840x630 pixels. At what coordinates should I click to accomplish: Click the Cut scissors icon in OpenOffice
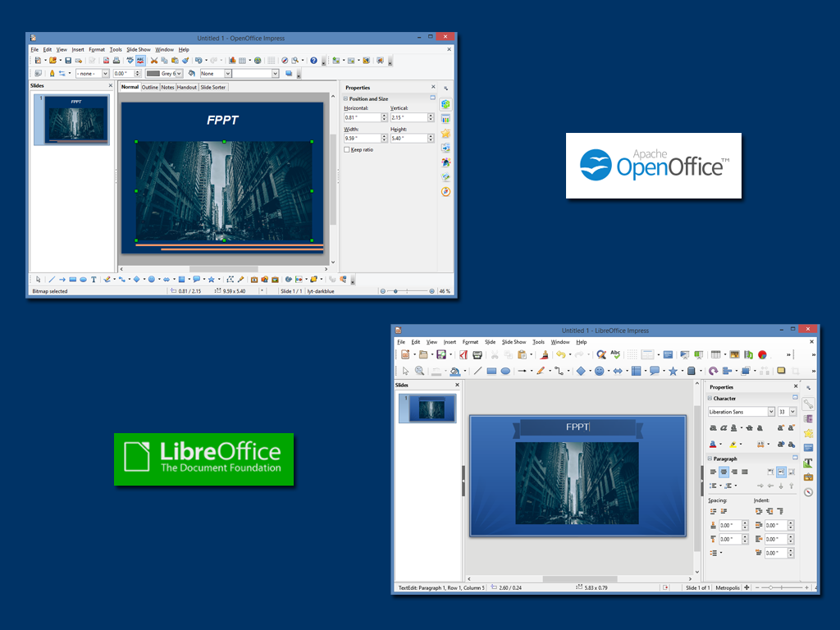(x=153, y=60)
